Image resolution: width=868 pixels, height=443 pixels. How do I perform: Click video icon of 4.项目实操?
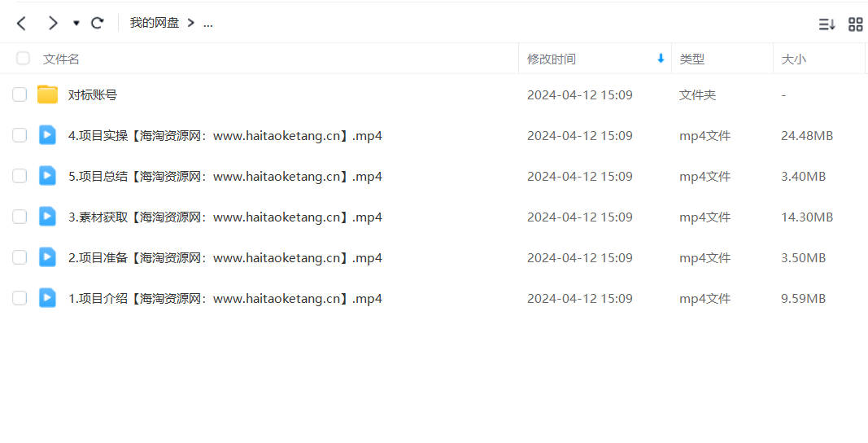48,134
